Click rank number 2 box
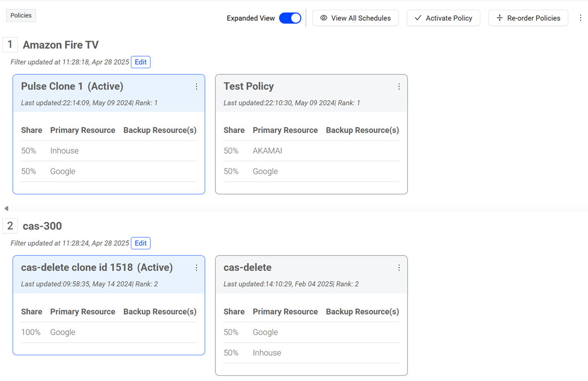The width and height of the screenshot is (588, 381). click(x=10, y=226)
